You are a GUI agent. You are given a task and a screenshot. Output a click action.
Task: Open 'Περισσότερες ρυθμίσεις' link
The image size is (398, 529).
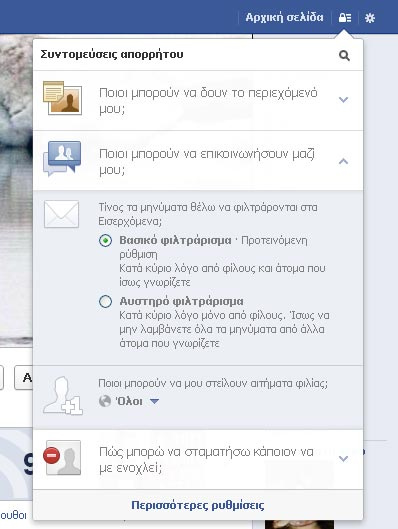point(198,505)
